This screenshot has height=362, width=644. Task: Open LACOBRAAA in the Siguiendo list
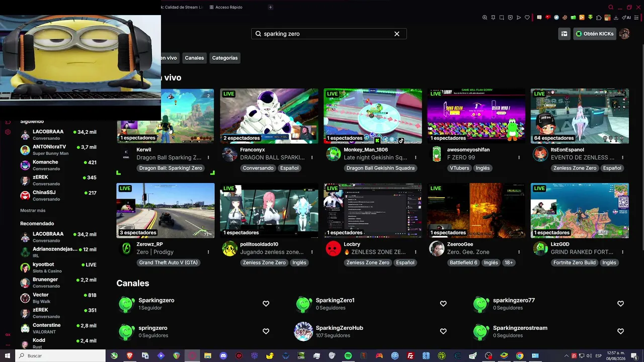point(58,135)
